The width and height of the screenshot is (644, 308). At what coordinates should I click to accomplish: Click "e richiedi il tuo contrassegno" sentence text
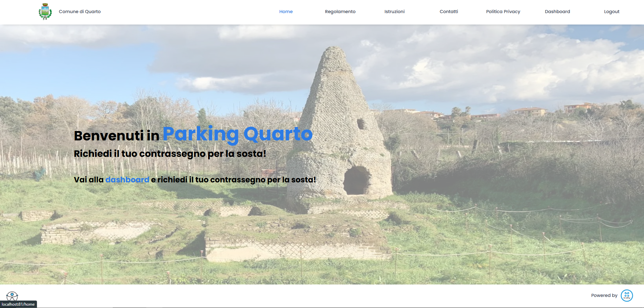tap(233, 180)
